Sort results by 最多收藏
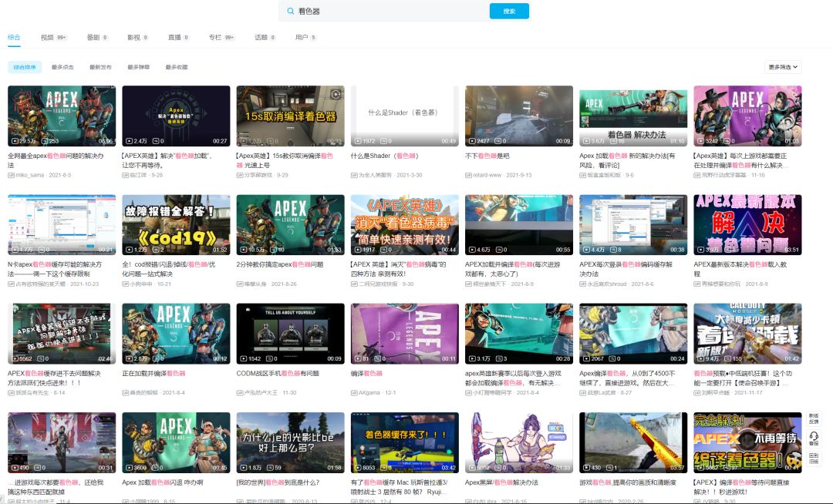This screenshot has height=504, width=833. click(x=177, y=67)
